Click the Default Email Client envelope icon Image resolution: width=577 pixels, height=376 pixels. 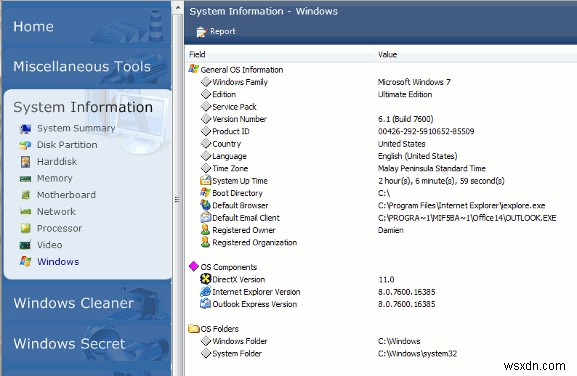click(205, 217)
